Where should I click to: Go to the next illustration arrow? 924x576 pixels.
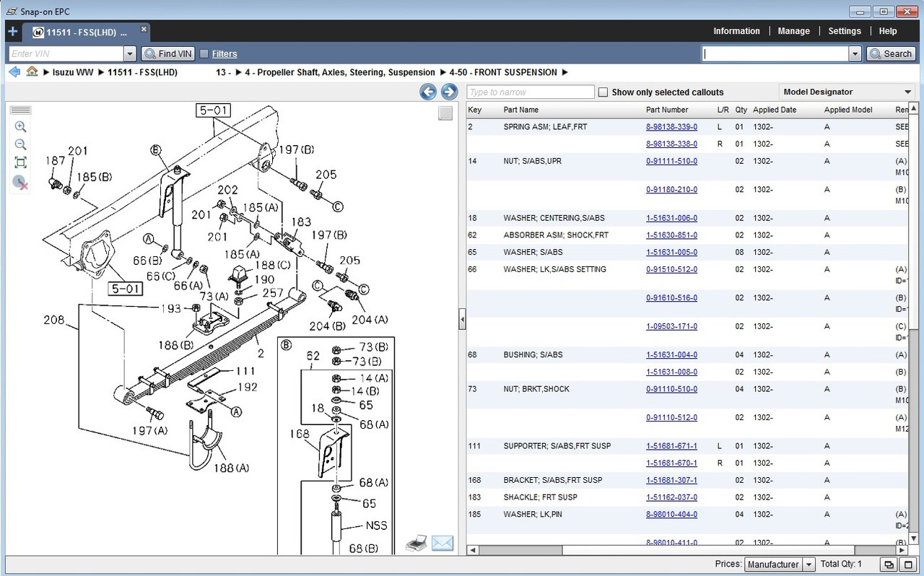click(449, 92)
